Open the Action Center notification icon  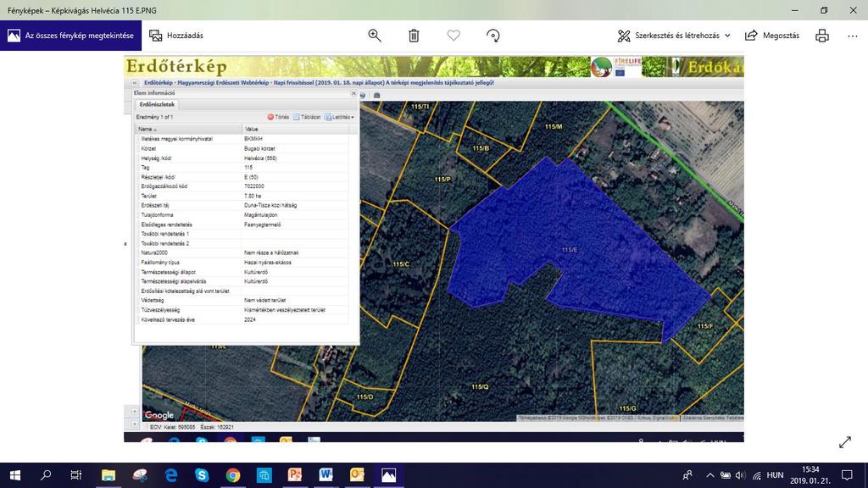(847, 475)
